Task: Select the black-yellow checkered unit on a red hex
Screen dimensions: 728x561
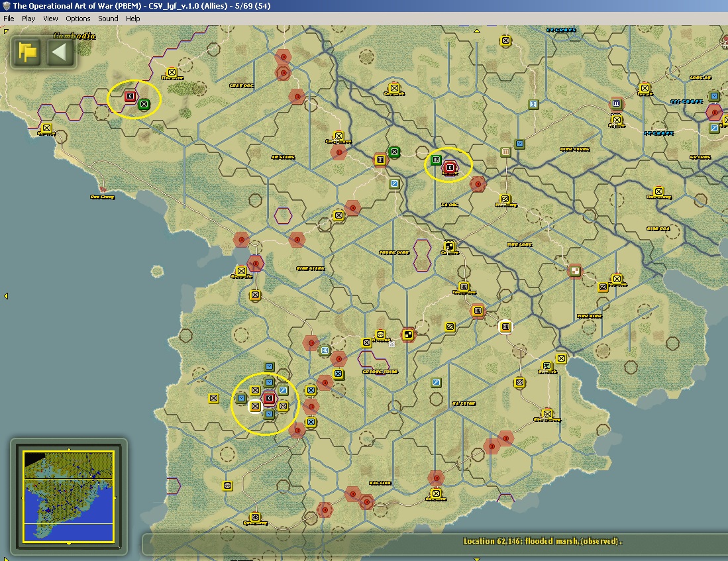Action: tap(408, 334)
